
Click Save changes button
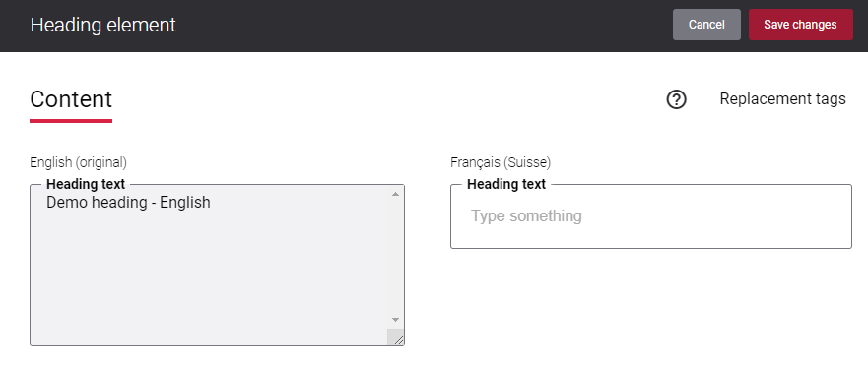tap(800, 25)
